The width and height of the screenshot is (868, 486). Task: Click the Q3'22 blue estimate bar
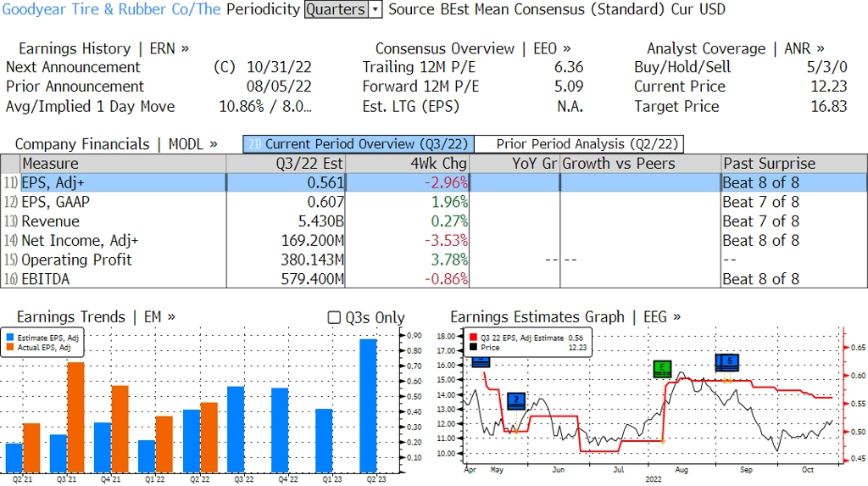pyautogui.click(x=236, y=429)
